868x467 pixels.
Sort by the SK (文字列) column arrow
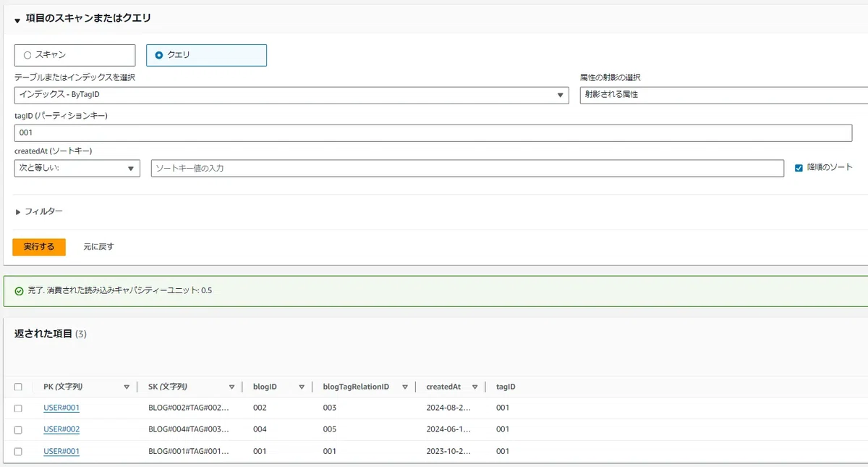pyautogui.click(x=231, y=387)
